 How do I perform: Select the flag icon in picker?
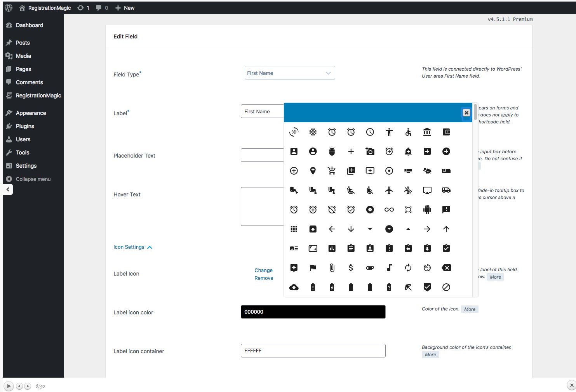(x=313, y=268)
